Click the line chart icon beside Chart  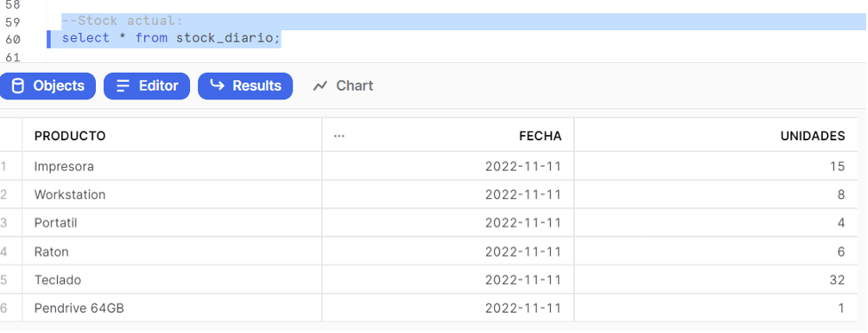(x=320, y=86)
